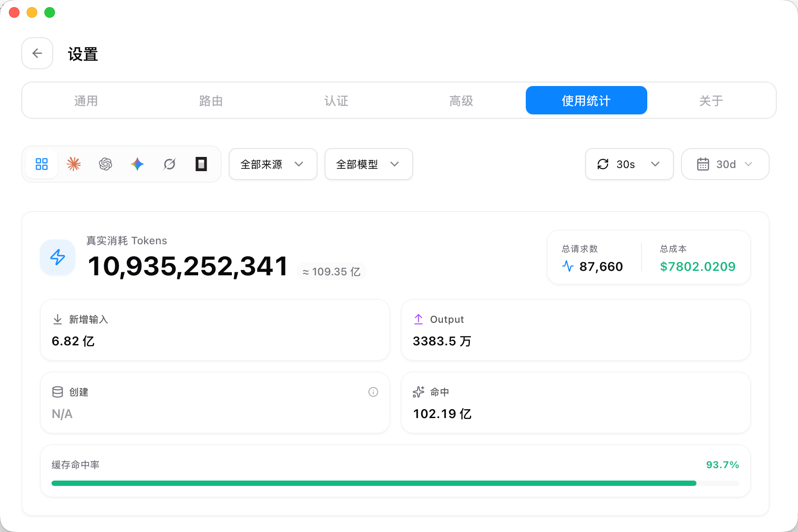Go back with the arrow button
Viewport: 798px width, 532px height.
click(37, 53)
